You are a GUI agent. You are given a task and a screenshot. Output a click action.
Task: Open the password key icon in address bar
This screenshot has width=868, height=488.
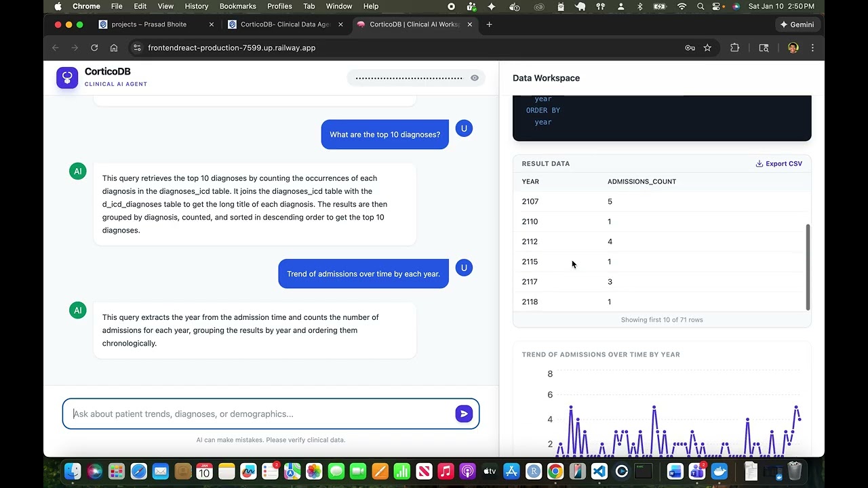[690, 47]
